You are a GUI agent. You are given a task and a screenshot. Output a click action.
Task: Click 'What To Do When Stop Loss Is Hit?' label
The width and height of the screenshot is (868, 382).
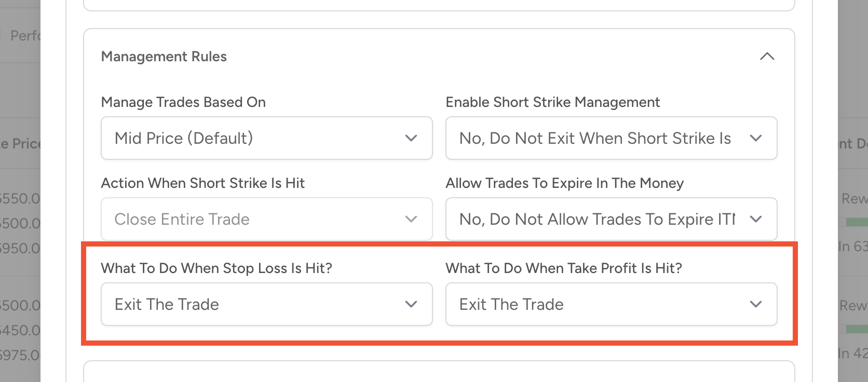coord(216,268)
